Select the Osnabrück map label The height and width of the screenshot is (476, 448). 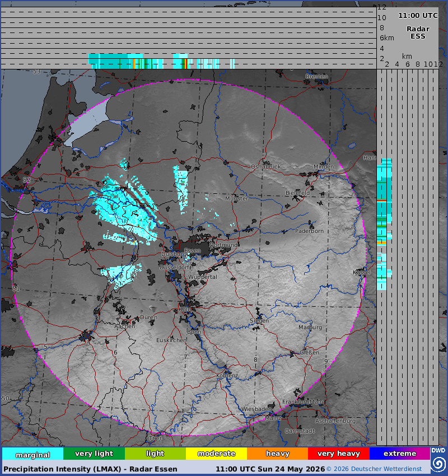(x=265, y=167)
